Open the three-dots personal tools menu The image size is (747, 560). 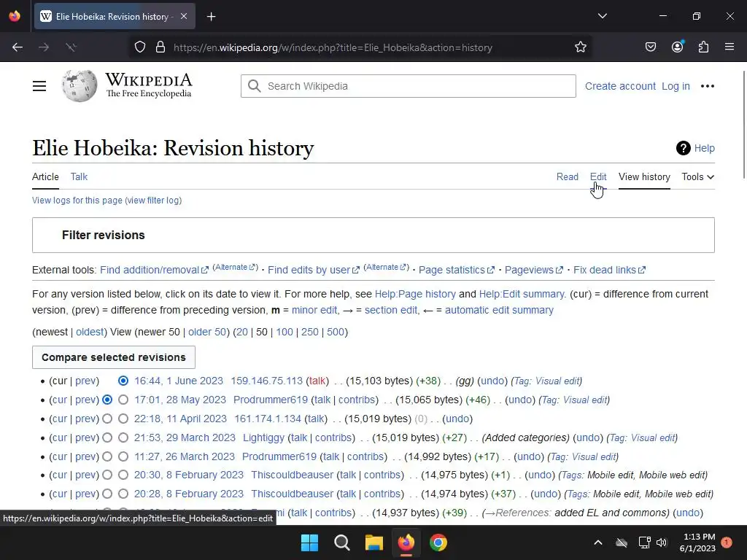click(708, 86)
